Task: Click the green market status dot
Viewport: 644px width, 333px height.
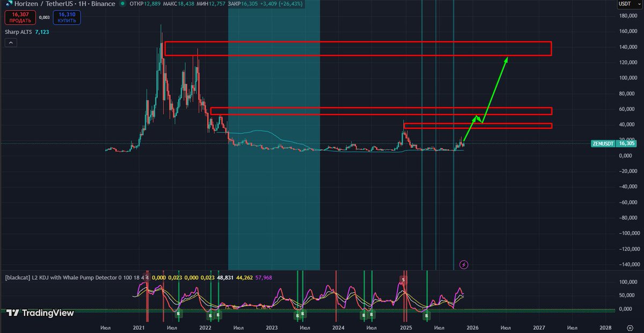Action: pos(124,4)
